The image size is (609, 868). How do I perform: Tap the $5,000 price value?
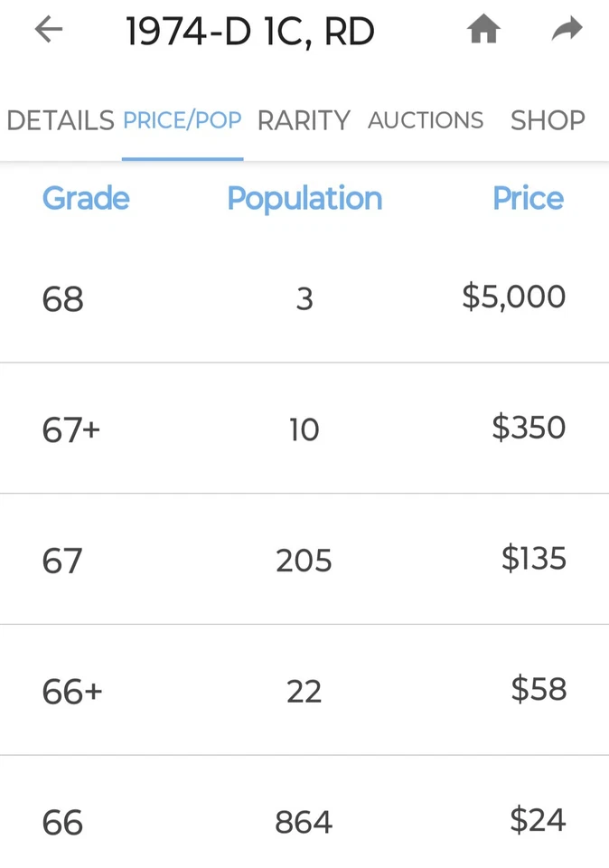point(513,297)
